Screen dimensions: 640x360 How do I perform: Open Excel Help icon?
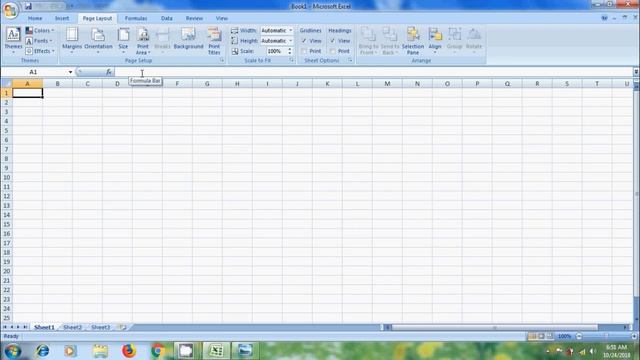[604, 18]
